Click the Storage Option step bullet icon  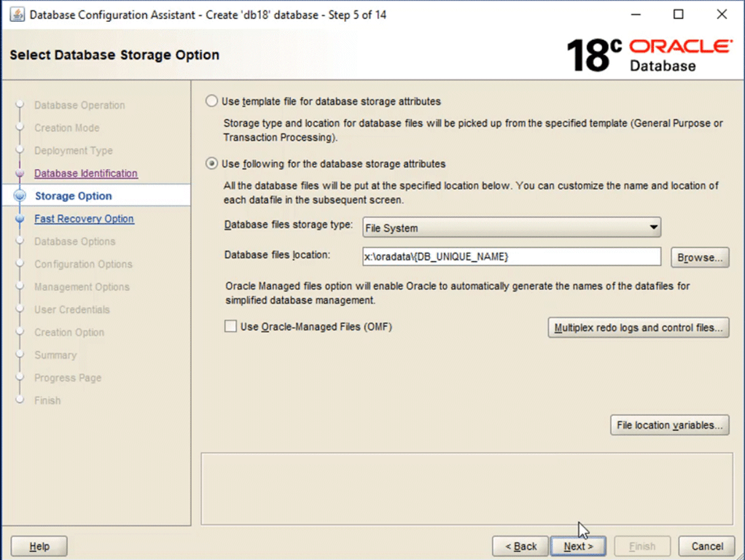click(x=20, y=196)
